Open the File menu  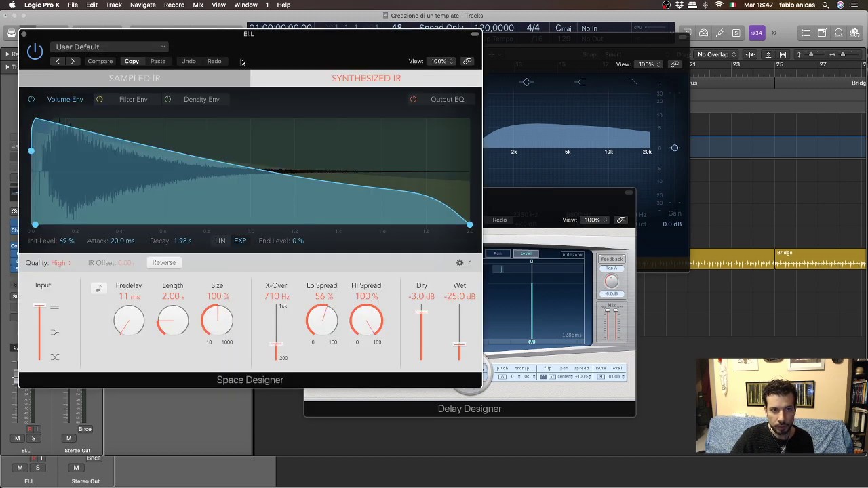click(73, 5)
